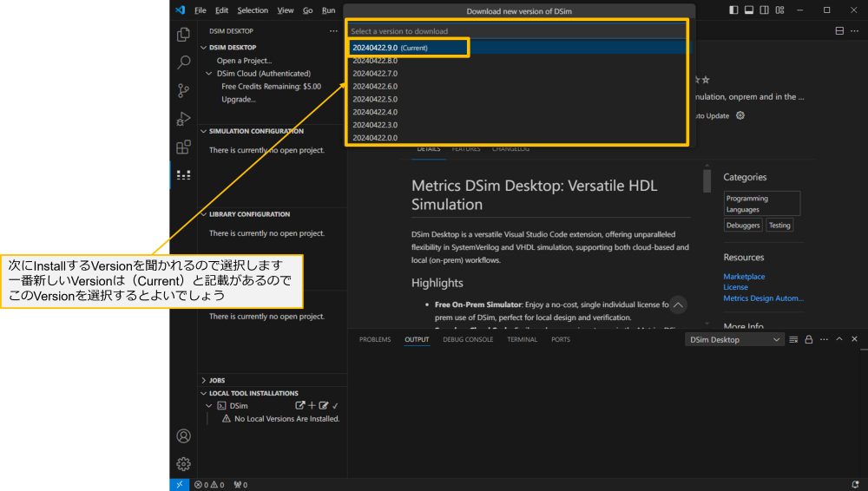Collapse SIMULATION CONFIGURATION section
868x491 pixels.
coord(204,131)
